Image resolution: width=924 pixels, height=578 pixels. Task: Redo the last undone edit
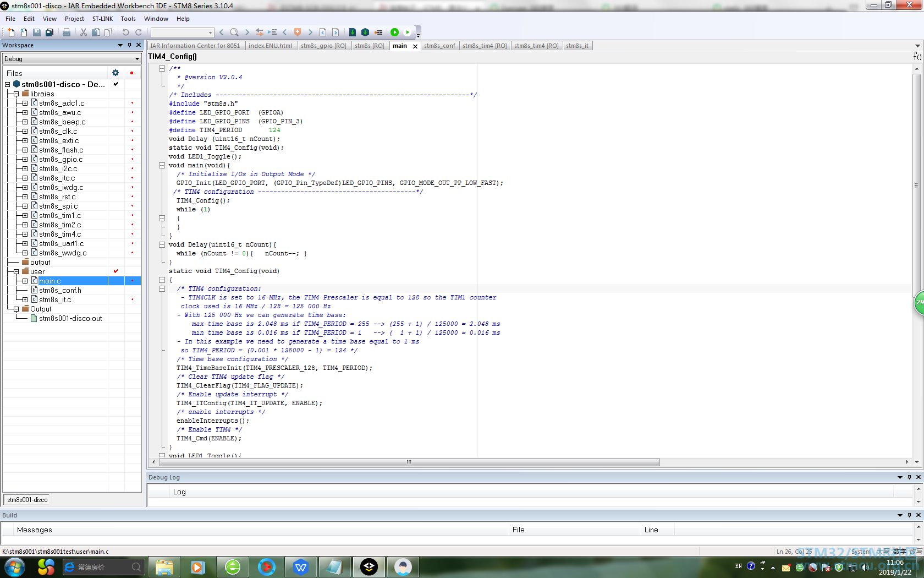139,32
